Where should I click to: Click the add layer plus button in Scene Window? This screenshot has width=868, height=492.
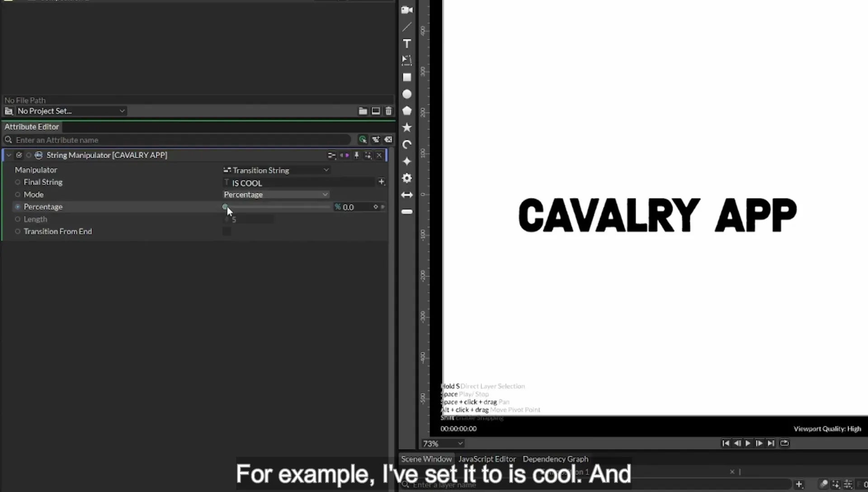pyautogui.click(x=799, y=484)
